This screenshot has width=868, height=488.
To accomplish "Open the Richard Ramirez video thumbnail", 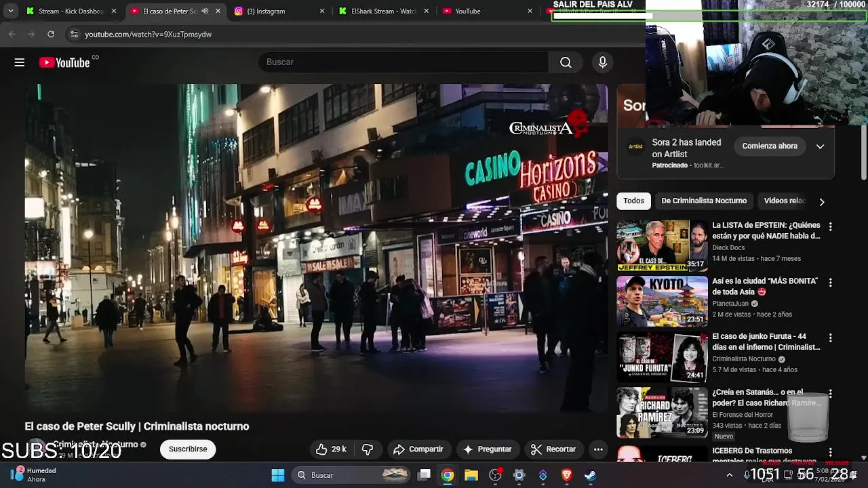I will [662, 412].
